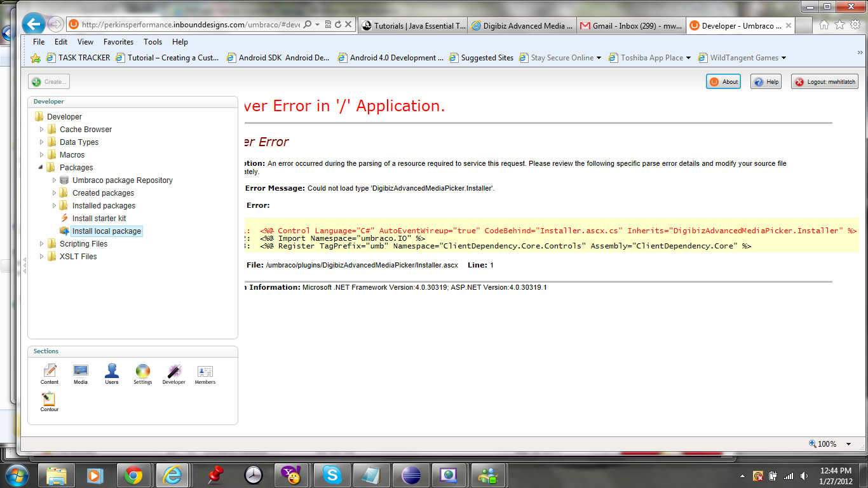Expand the Installed packages node
This screenshot has width=868, height=488.
click(55, 206)
